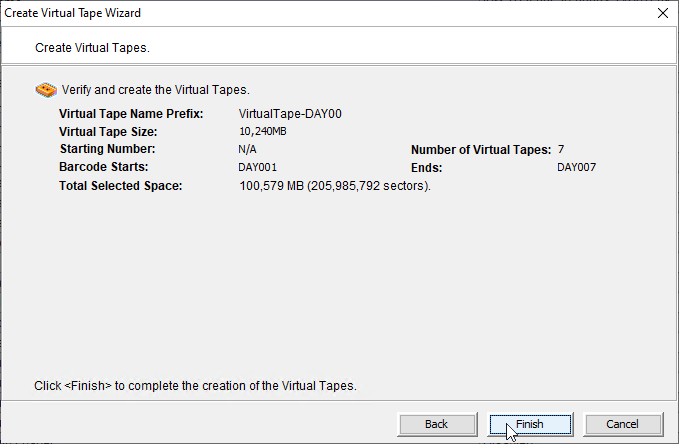
Task: Click the tape count value 7
Action: pos(561,149)
